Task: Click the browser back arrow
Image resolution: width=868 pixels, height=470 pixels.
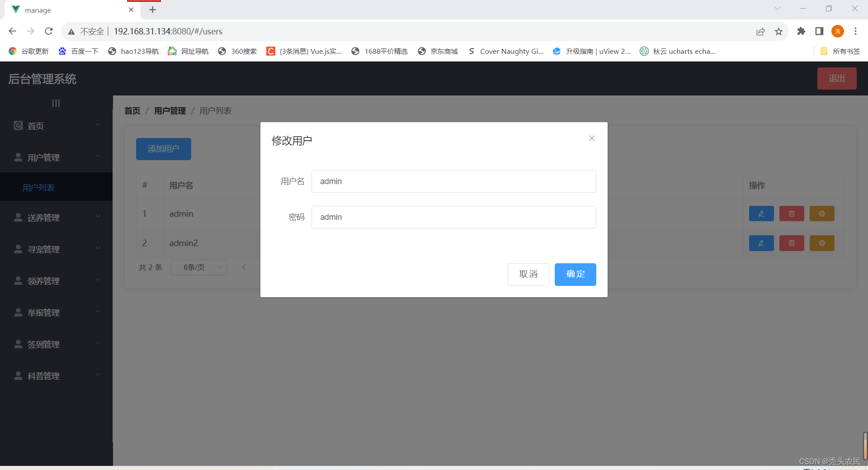Action: [13, 31]
